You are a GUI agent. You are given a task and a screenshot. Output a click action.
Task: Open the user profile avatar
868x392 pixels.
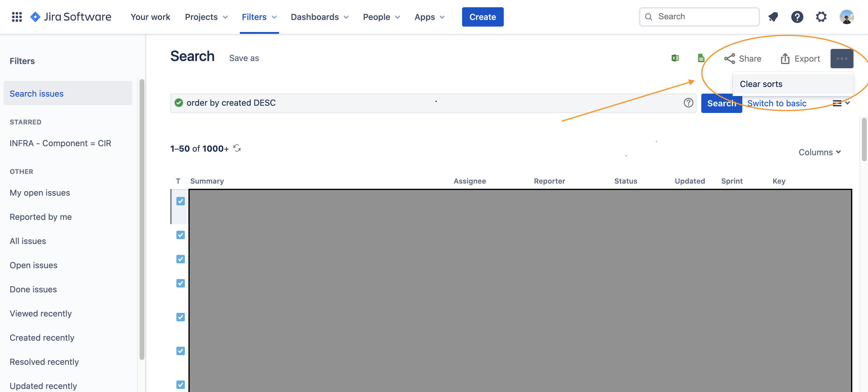[847, 17]
